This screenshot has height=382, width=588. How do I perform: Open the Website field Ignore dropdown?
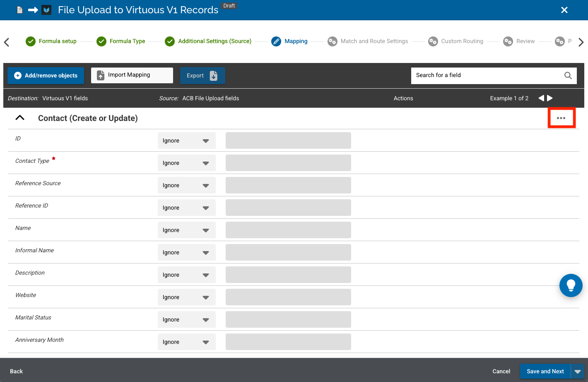[187, 297]
